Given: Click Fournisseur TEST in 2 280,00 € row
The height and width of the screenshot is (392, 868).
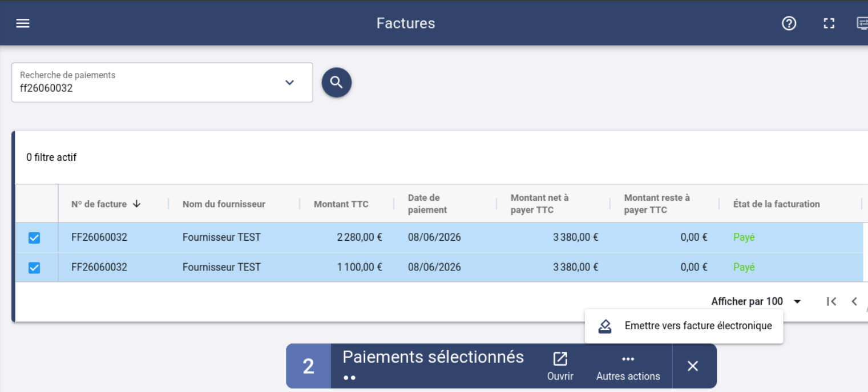Looking at the screenshot, I should 221,237.
